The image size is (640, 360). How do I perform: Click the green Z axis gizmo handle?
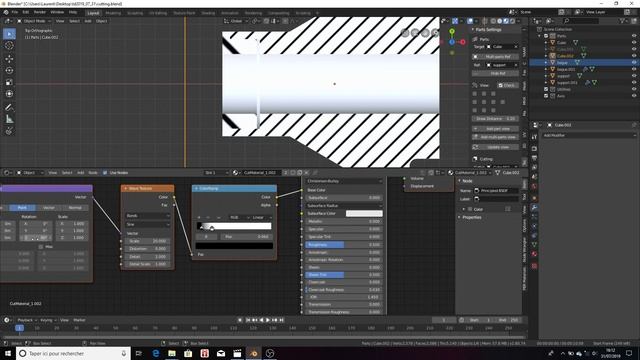point(452,31)
